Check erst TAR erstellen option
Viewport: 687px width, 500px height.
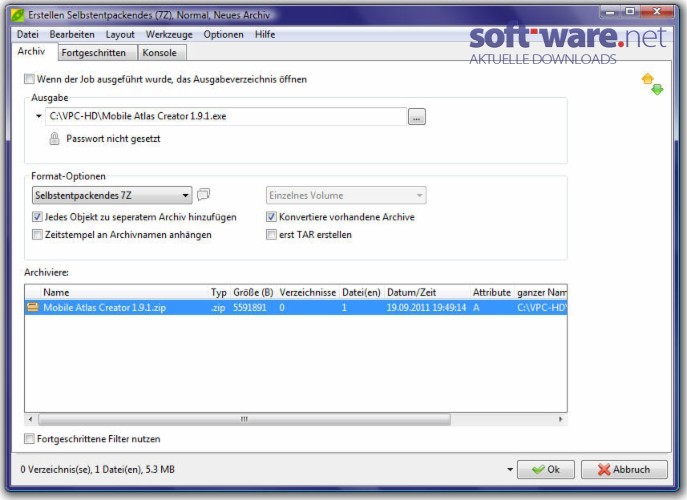[271, 234]
